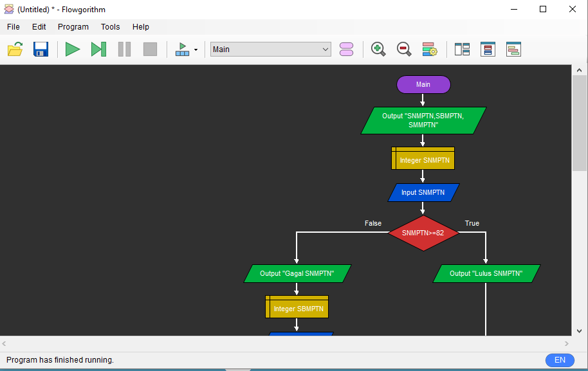Viewport: 588px width, 371px height.
Task: Zoom in on the flowchart
Action: tap(378, 50)
